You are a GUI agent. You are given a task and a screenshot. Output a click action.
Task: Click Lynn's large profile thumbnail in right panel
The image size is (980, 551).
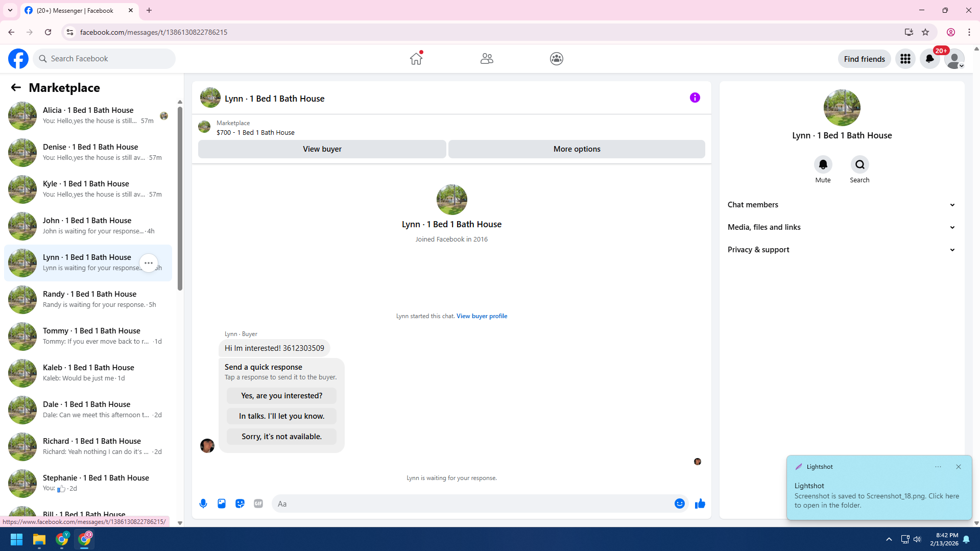click(842, 108)
